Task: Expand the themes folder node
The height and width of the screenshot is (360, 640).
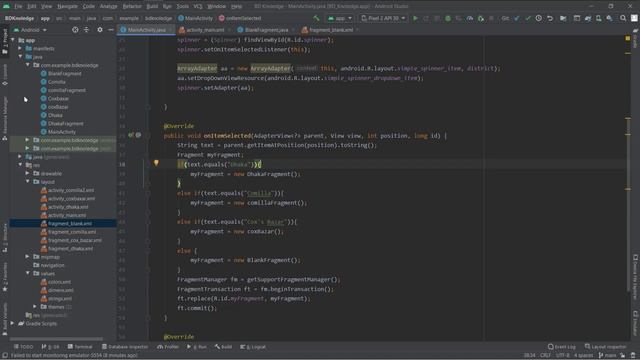Action: coord(35,307)
